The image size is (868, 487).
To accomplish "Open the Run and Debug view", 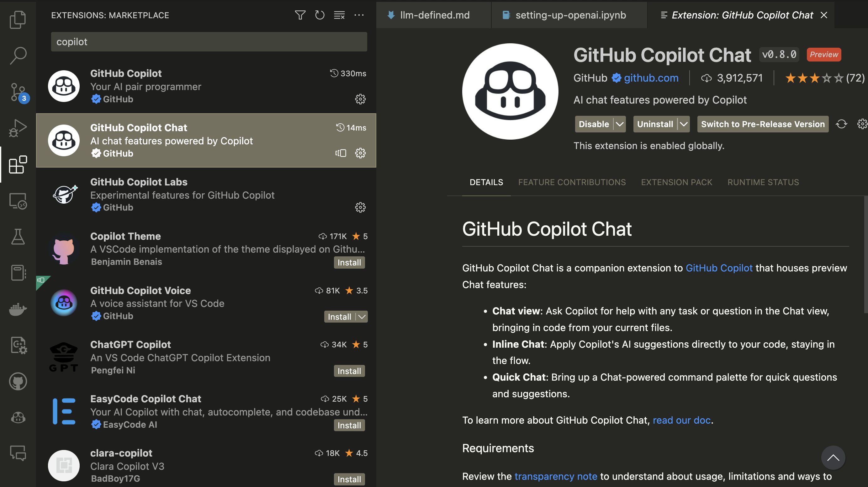I will point(18,128).
